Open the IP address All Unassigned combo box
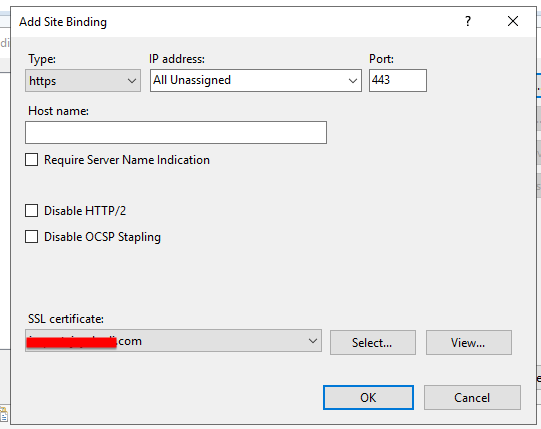The width and height of the screenshot is (541, 429). coord(256,80)
